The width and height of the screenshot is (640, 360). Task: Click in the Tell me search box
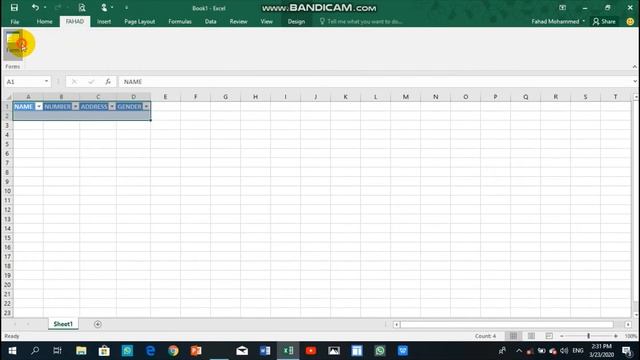coord(361,22)
